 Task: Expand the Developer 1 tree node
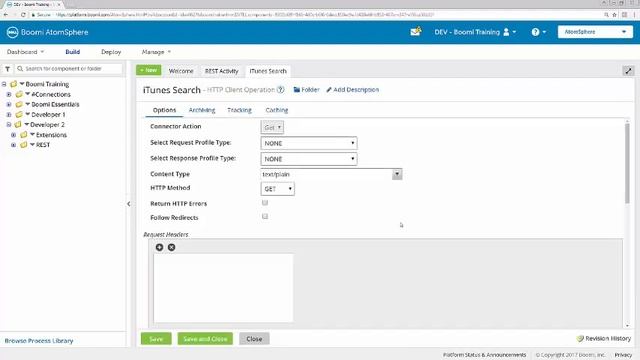coord(9,115)
